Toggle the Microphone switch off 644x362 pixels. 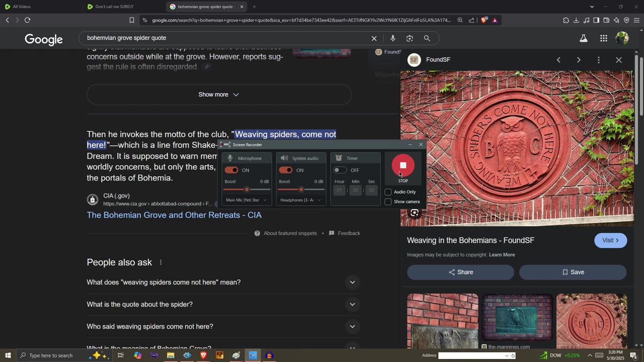tap(231, 170)
